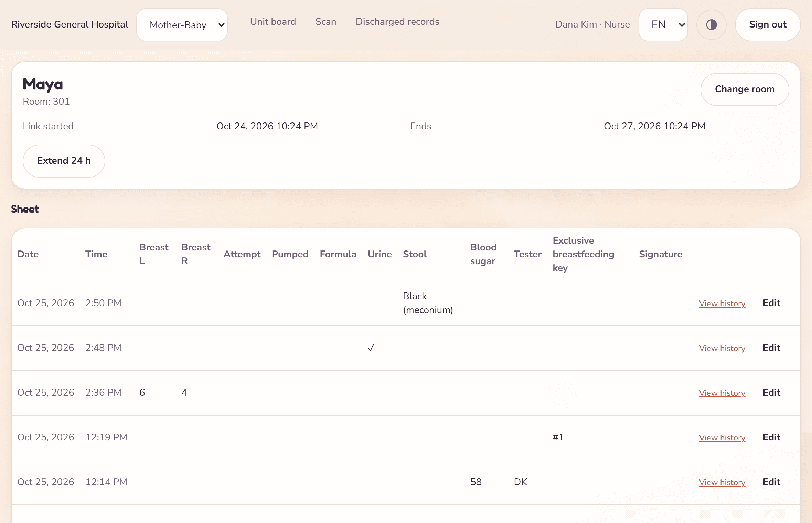
Task: Click the Exclusive breastfeeding key column header
Action: click(583, 254)
